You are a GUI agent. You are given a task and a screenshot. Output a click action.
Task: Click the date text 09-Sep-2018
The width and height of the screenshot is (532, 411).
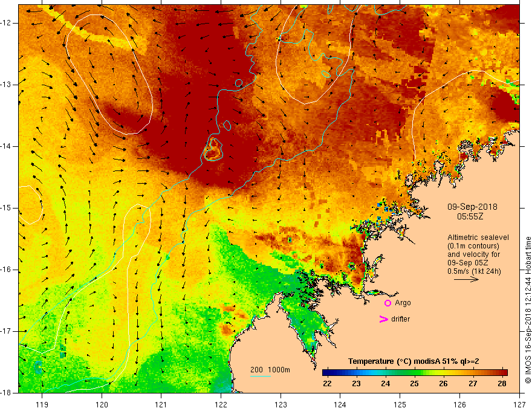click(x=472, y=207)
